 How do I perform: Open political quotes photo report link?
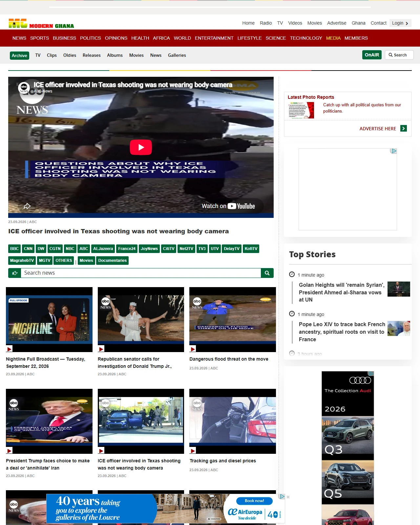[x=362, y=108]
